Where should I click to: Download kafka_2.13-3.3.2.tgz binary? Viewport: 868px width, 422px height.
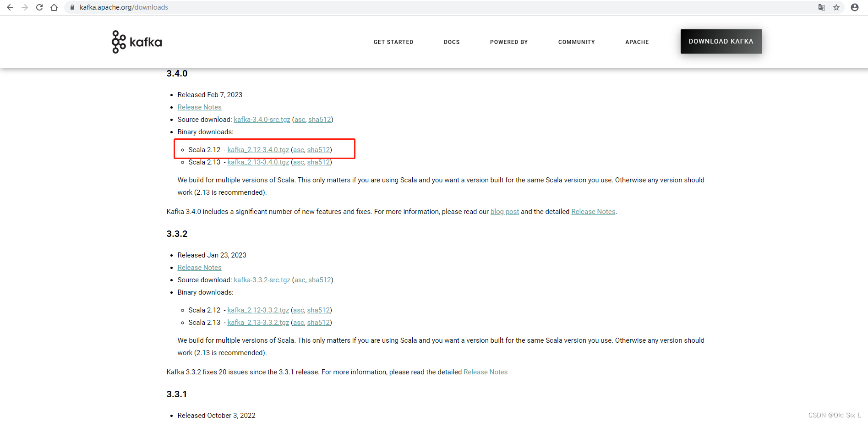click(258, 323)
